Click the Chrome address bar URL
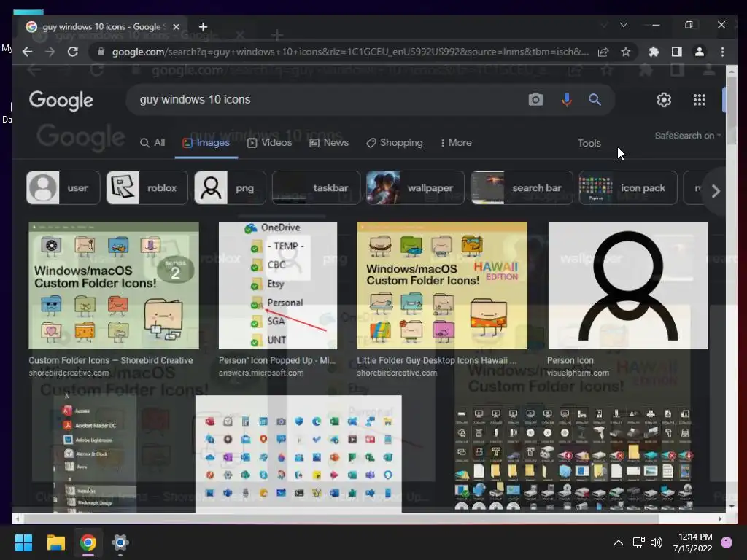Screen dimensions: 747x560 350,52
